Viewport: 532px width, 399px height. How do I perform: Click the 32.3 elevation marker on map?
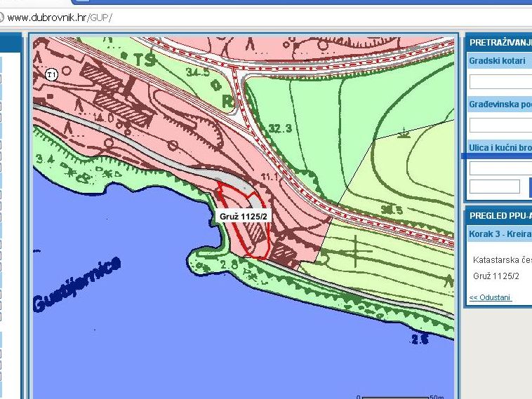pyautogui.click(x=279, y=129)
